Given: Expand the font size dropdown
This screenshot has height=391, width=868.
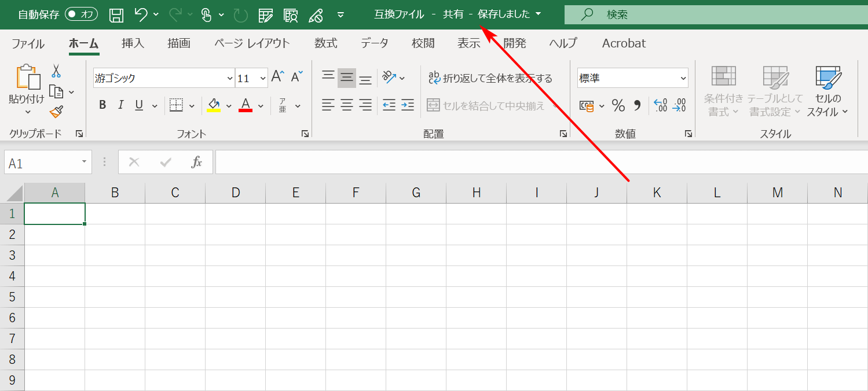Looking at the screenshot, I should pyautogui.click(x=262, y=78).
